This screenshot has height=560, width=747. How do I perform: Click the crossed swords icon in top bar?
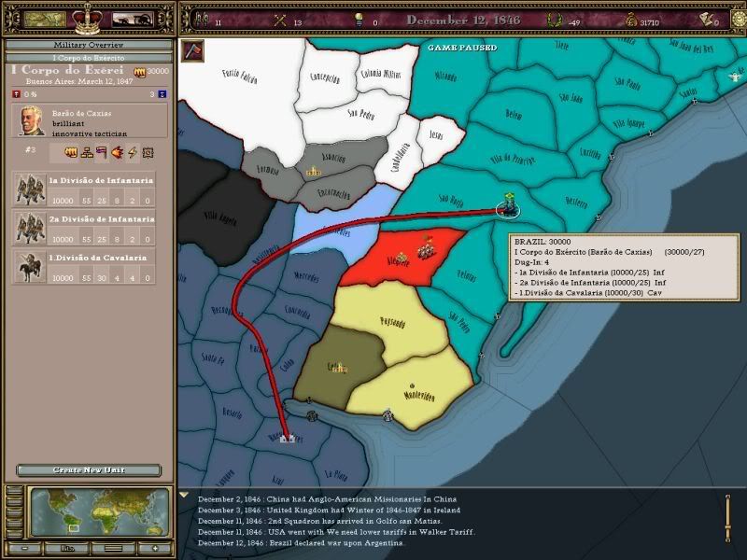278,19
